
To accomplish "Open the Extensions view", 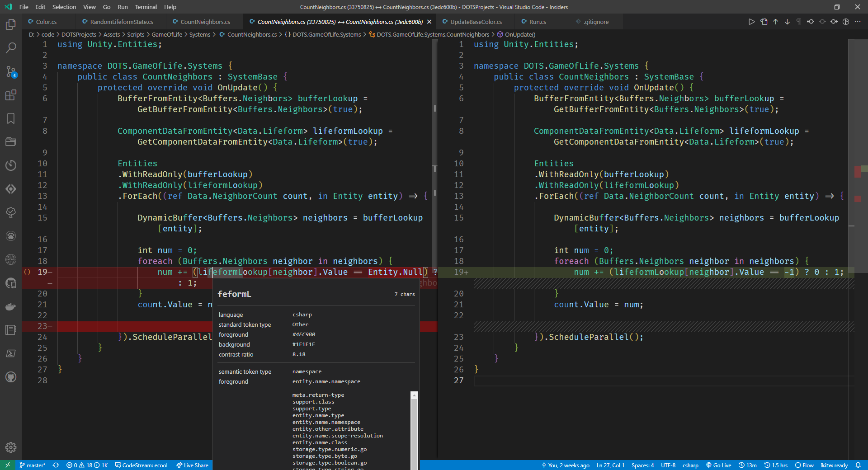I will coord(10,95).
